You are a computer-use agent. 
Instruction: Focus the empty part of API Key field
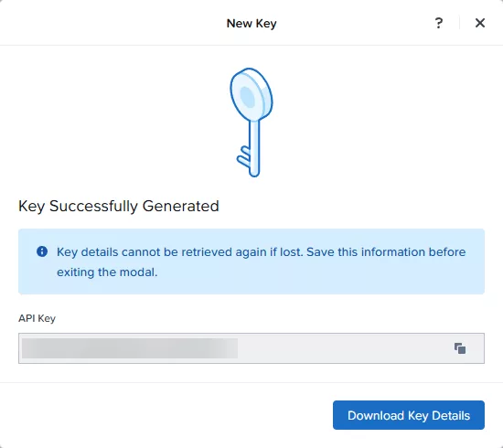(343, 348)
